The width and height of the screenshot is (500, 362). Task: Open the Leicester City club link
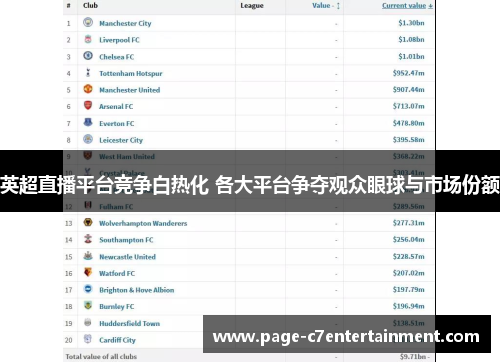point(121,140)
